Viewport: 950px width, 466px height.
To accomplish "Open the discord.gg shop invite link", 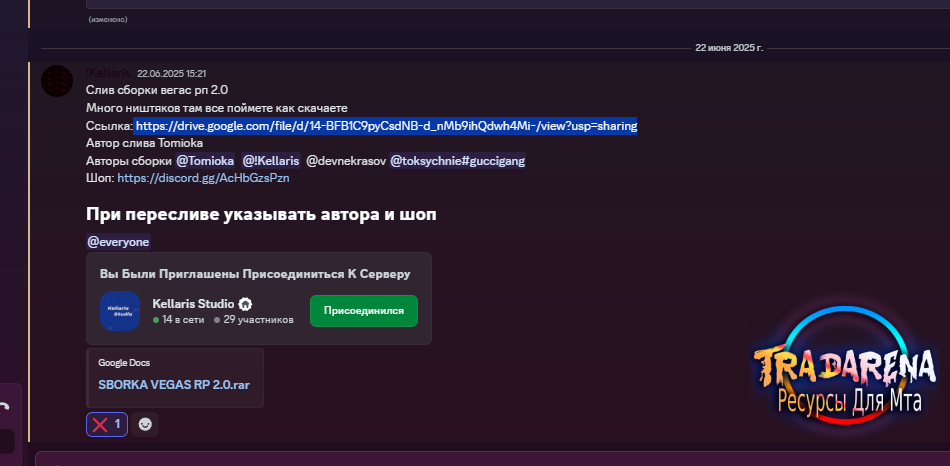I will pos(203,178).
